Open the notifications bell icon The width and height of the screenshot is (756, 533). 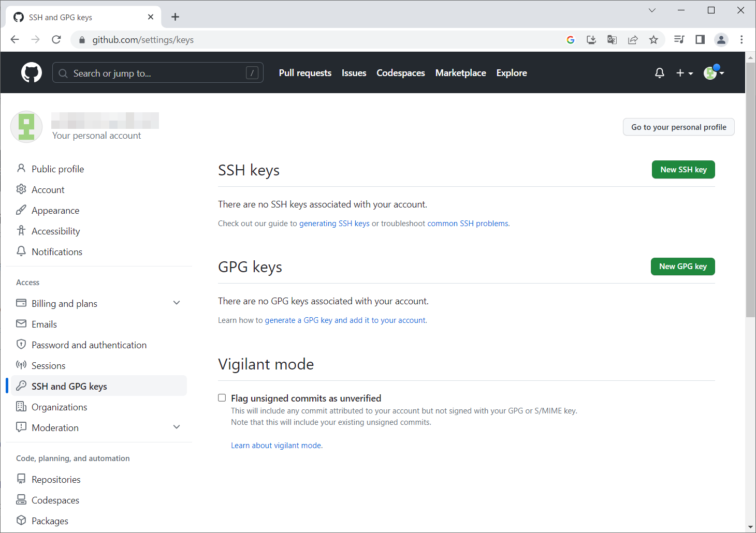click(x=659, y=73)
